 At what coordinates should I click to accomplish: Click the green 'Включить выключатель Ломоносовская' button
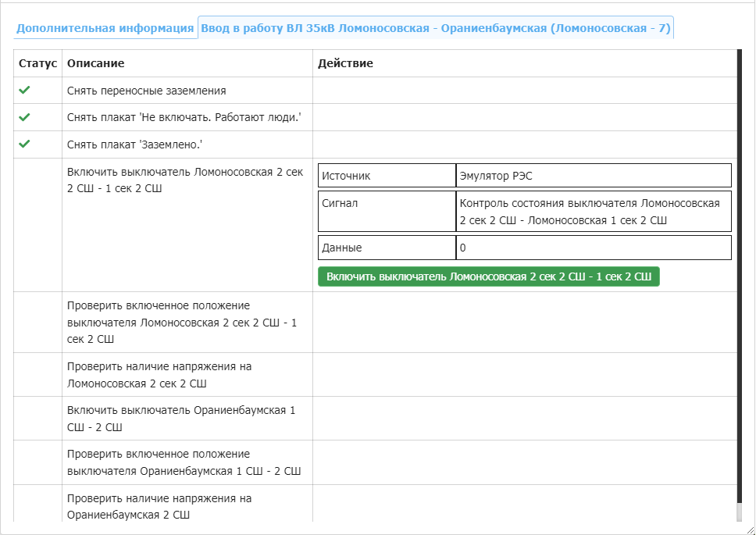(488, 276)
